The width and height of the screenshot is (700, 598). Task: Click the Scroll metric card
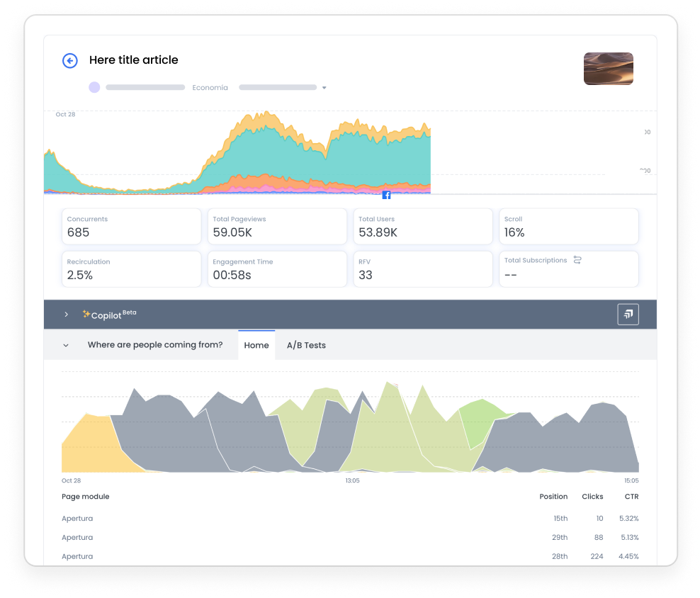click(x=568, y=227)
